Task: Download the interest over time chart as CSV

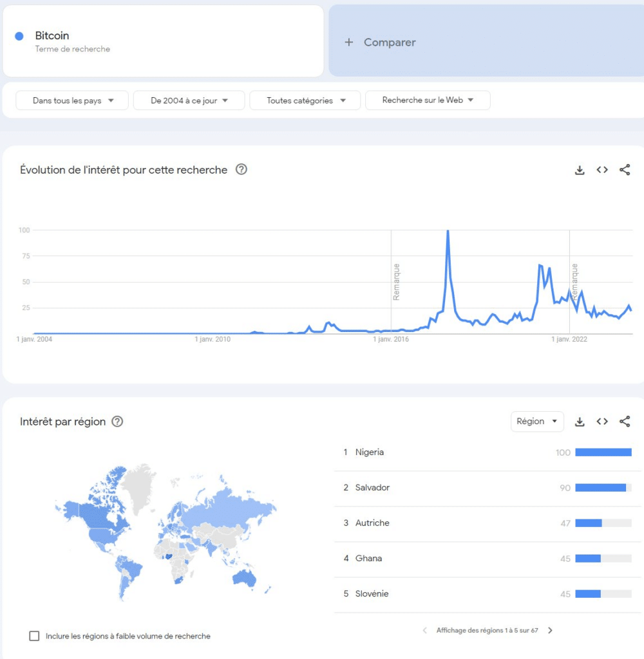Action: (579, 170)
